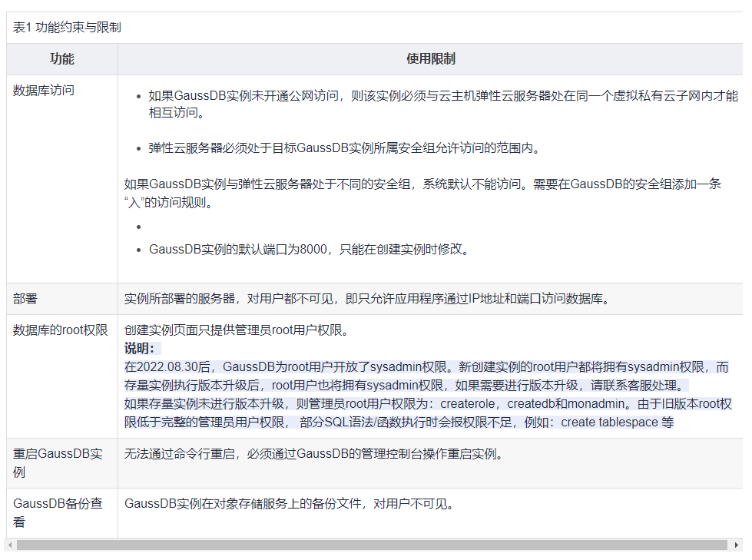Click the '使用限制' column header
Viewport: 752px width, 560px height.
pos(430,59)
